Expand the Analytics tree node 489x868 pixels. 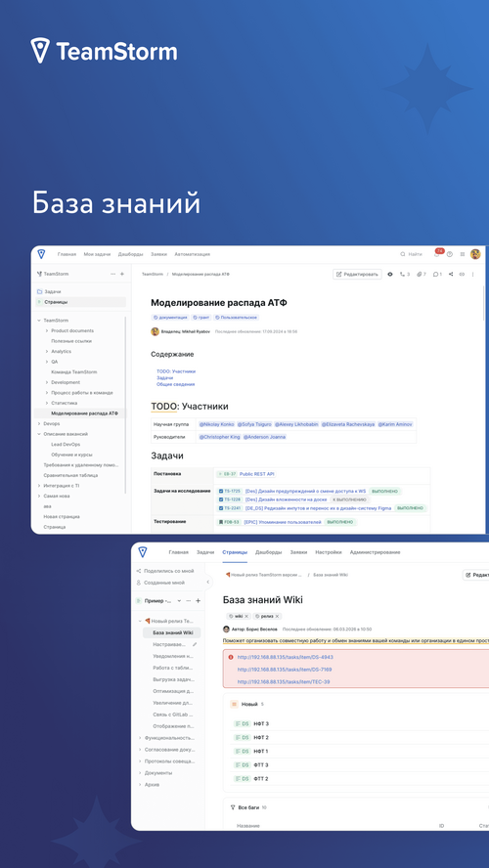(x=47, y=352)
